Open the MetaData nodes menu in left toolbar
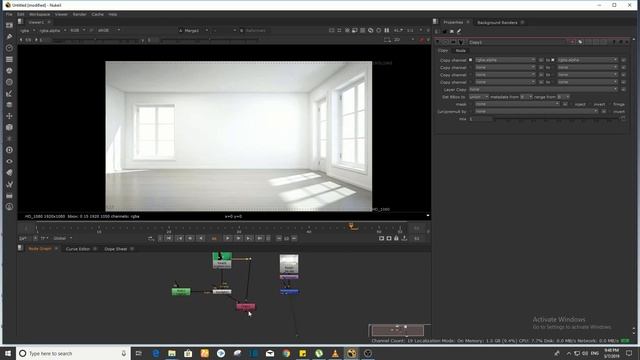The height and width of the screenshot is (360, 640). 9,173
